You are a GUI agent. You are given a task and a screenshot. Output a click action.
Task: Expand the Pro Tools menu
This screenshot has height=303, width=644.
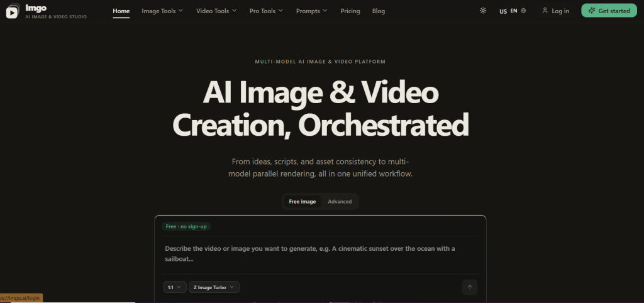click(x=266, y=11)
